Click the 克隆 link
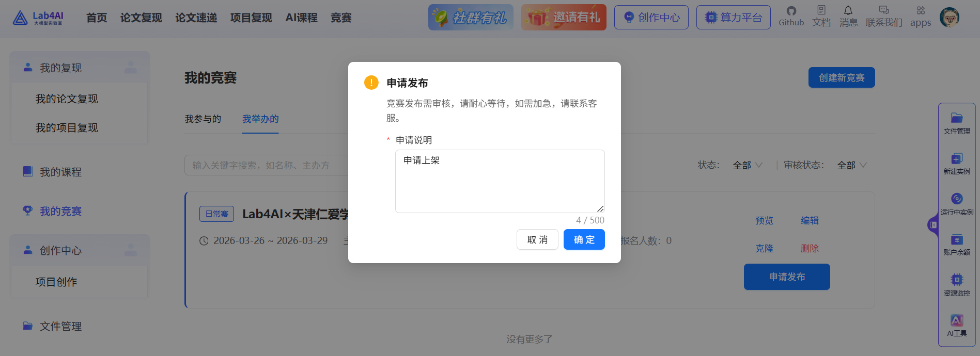The height and width of the screenshot is (356, 980). pos(764,249)
